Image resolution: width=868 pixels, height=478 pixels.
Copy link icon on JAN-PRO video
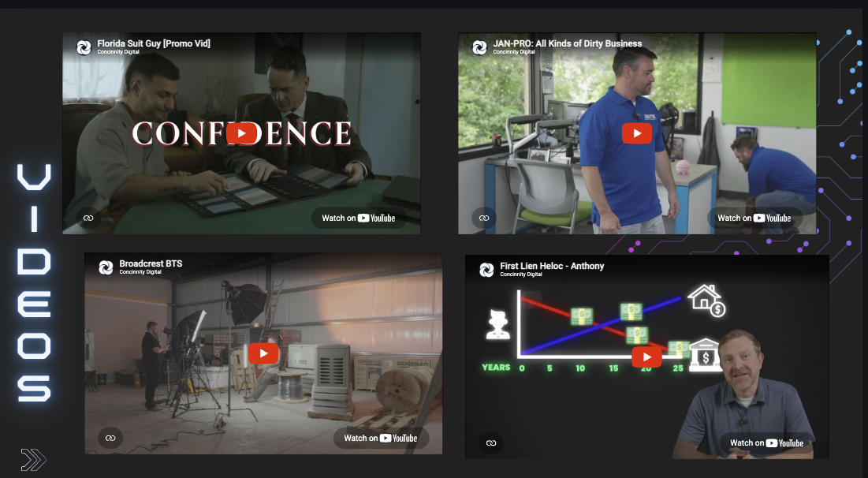pyautogui.click(x=484, y=218)
